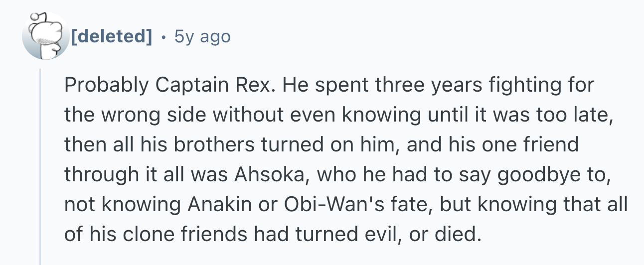Click the separator dot before "5y ago"

(163, 37)
